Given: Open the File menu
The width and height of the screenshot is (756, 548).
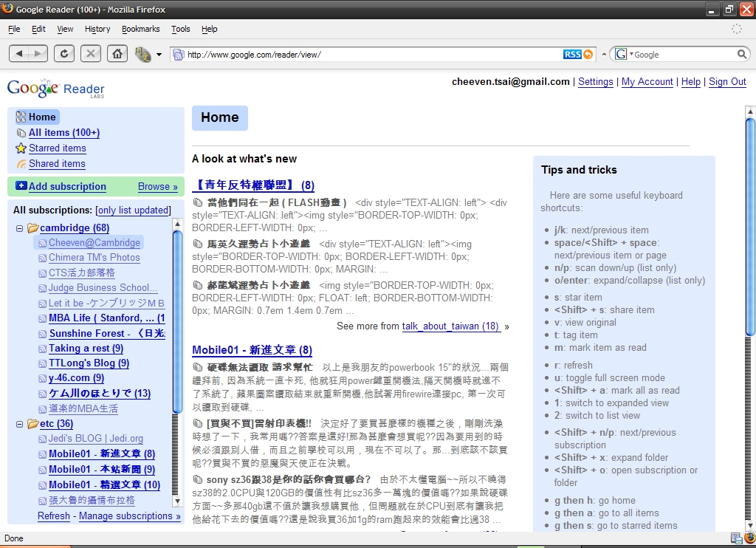Looking at the screenshot, I should (x=14, y=29).
